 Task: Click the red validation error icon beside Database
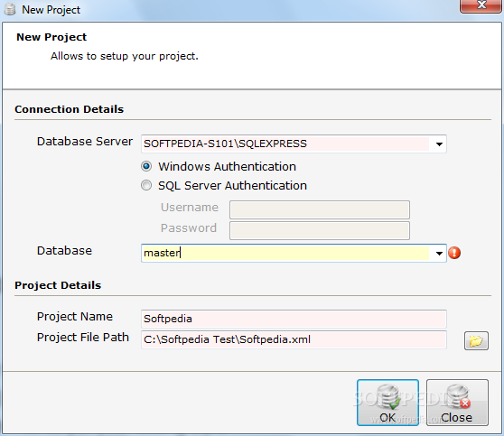(x=454, y=253)
